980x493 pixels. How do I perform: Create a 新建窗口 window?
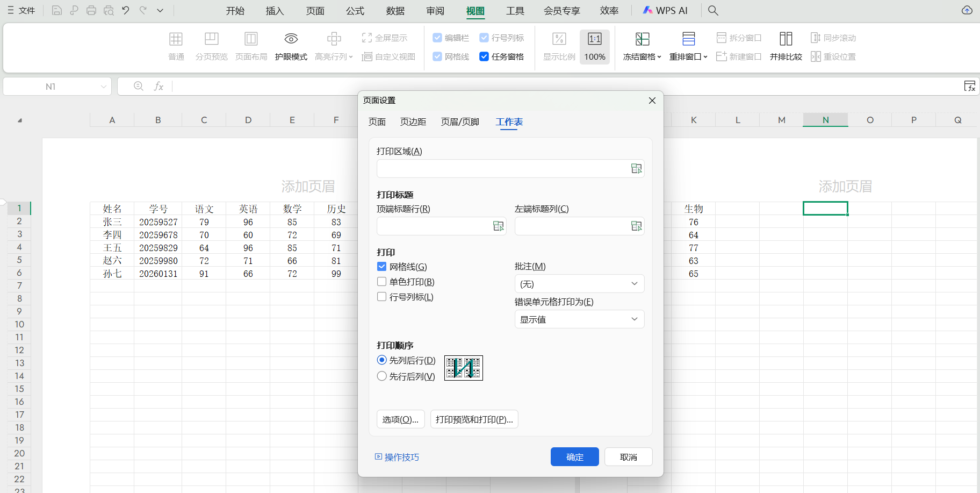(739, 56)
